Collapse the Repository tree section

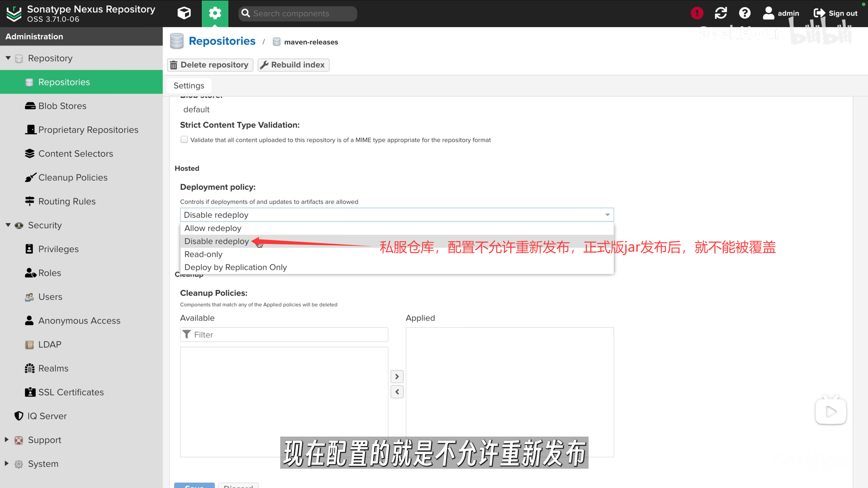click(8, 58)
